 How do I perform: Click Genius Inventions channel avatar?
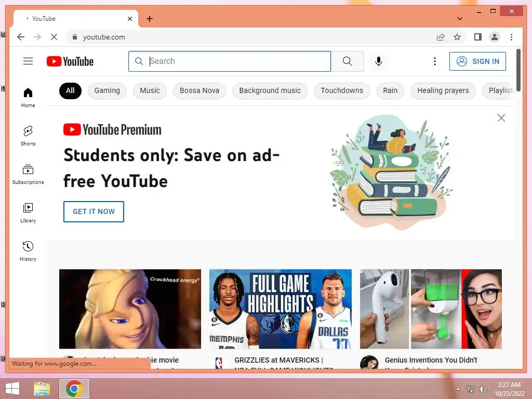click(369, 362)
